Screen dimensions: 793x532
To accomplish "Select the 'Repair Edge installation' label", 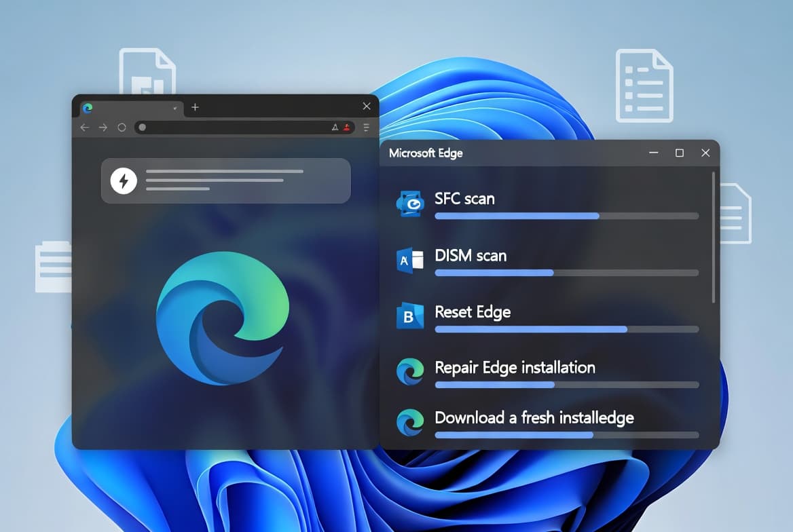I will [x=515, y=368].
